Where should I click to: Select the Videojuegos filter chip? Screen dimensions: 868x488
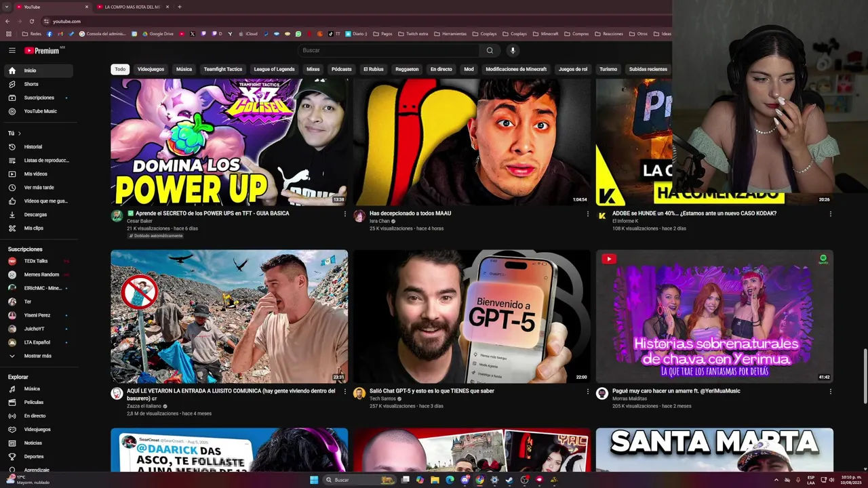pos(151,69)
